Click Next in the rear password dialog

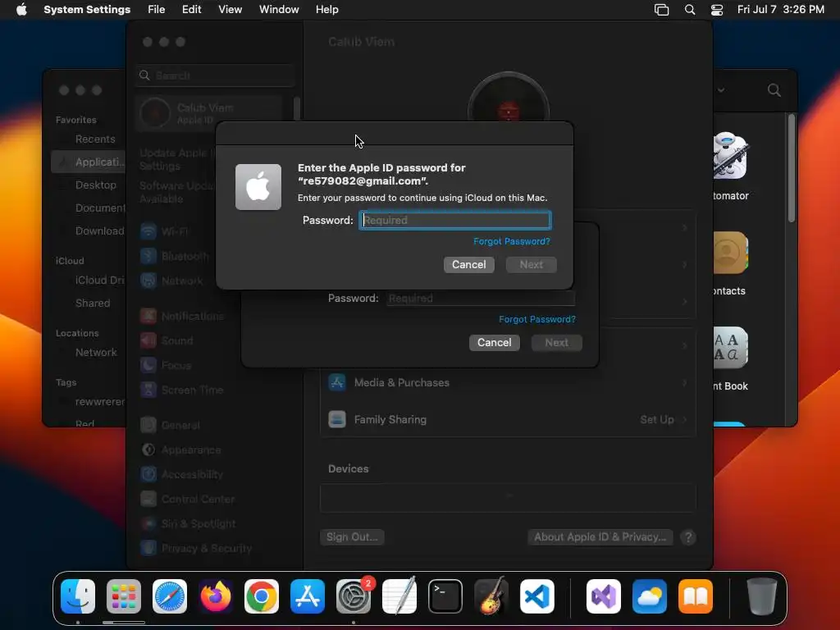coord(557,342)
